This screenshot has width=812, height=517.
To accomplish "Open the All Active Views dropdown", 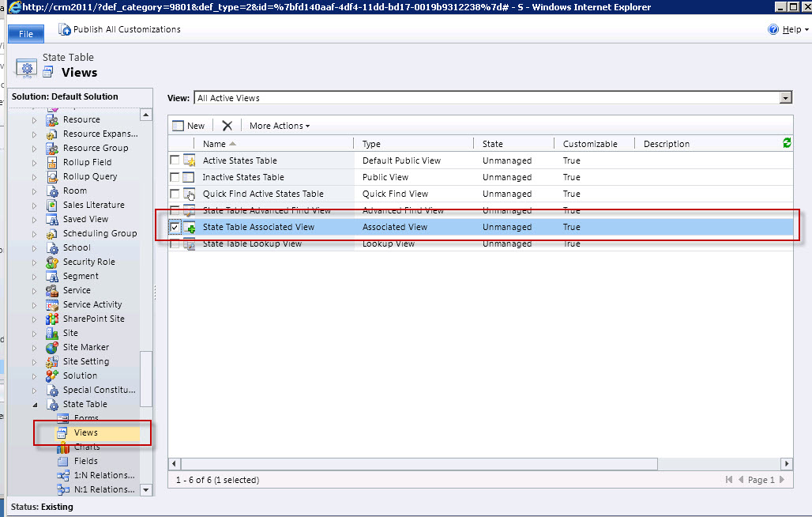I will 785,98.
